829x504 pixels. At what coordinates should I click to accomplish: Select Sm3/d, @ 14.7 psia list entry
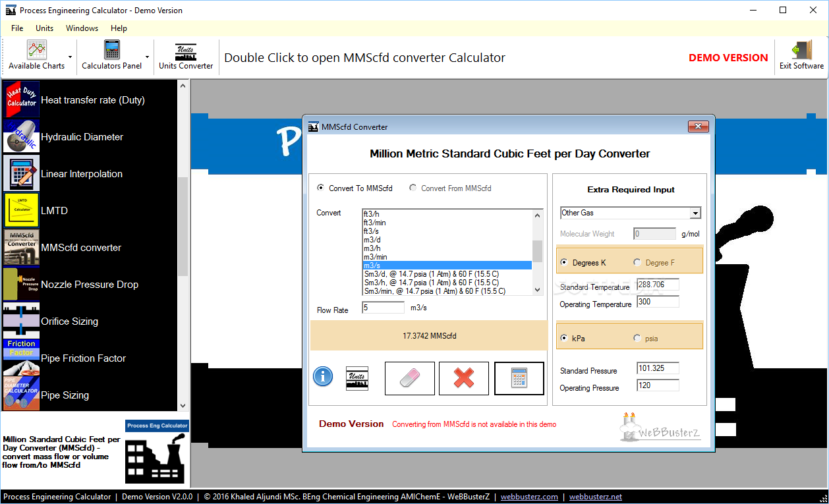coord(447,274)
